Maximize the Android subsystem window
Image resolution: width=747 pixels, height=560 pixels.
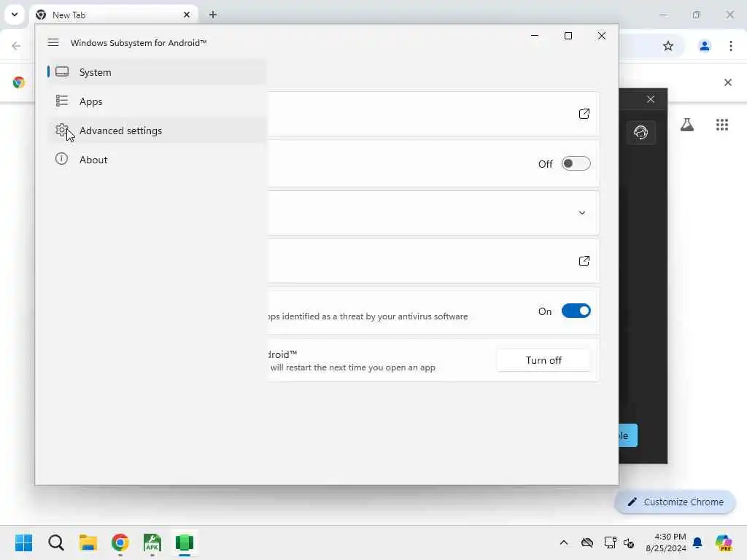[x=568, y=36]
